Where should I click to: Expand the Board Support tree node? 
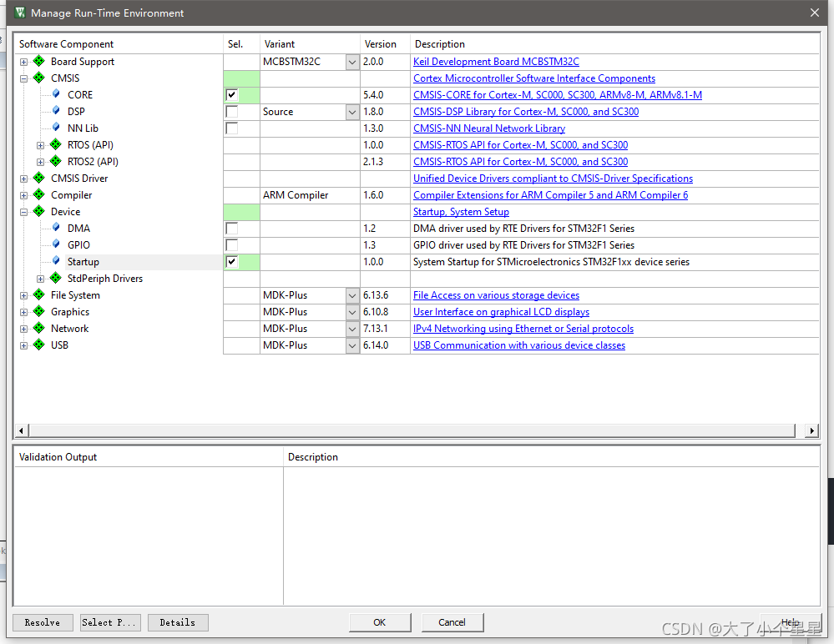click(x=23, y=63)
